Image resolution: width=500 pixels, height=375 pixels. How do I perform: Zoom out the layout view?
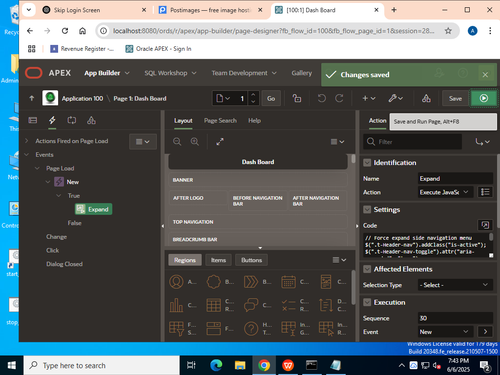(x=177, y=142)
